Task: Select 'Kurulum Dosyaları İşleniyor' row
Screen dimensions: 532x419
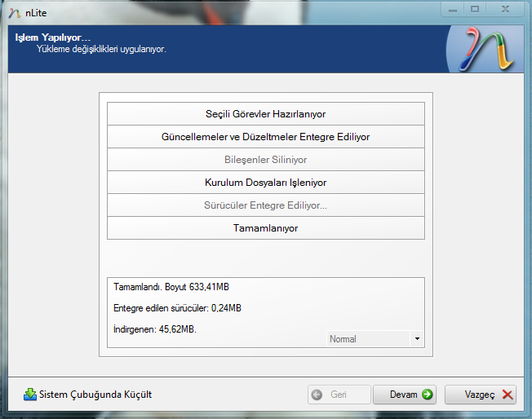Action: coord(266,183)
